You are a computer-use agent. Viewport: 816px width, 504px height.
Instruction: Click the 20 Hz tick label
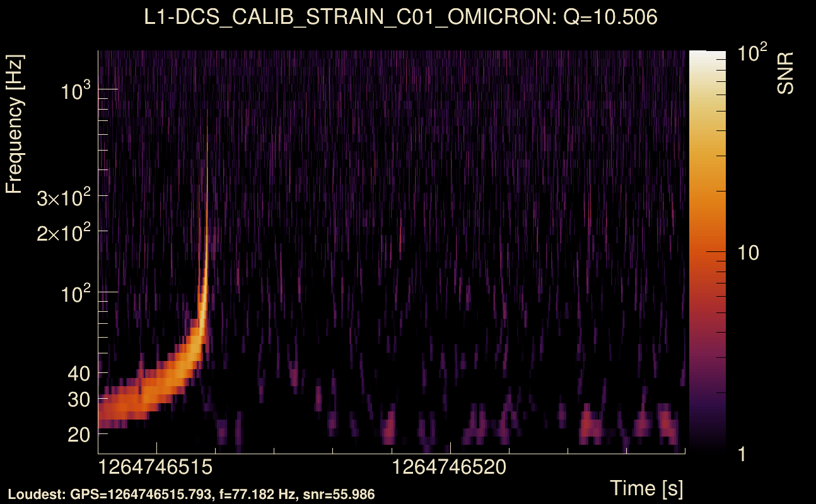[79, 435]
